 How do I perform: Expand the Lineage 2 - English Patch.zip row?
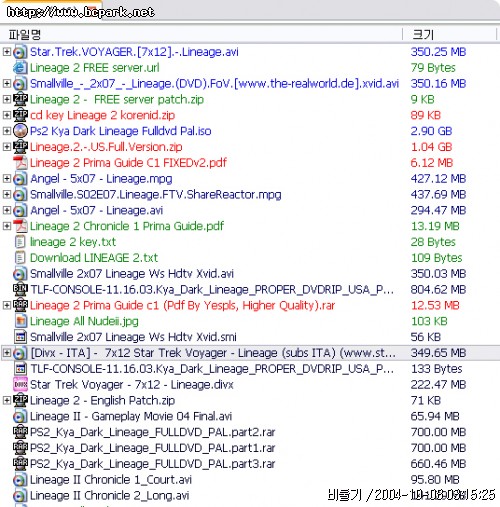coord(7,400)
